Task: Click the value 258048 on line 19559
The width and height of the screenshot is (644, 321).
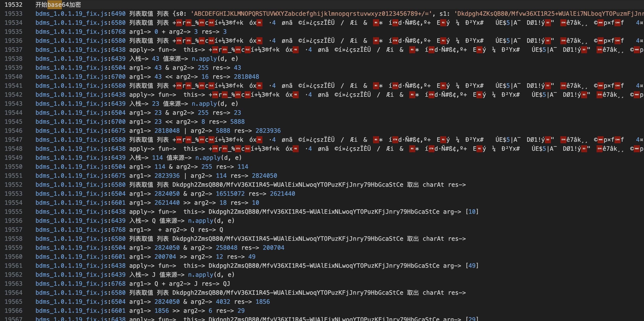Action: pos(226,248)
